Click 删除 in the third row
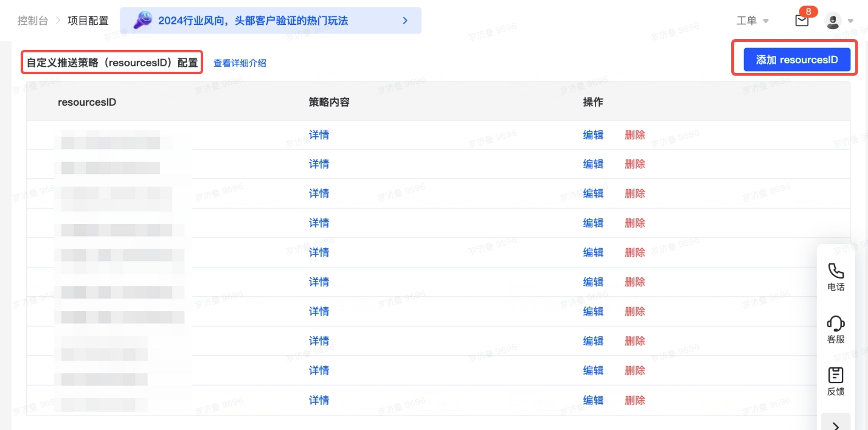 click(634, 193)
